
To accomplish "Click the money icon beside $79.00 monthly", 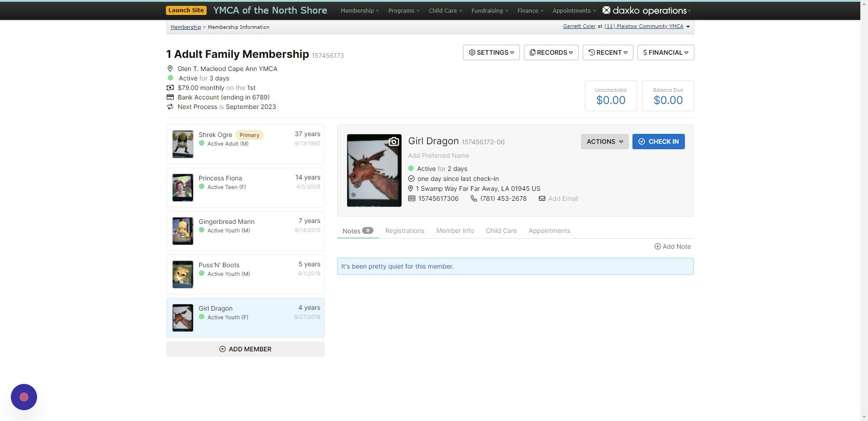I will click(x=170, y=88).
